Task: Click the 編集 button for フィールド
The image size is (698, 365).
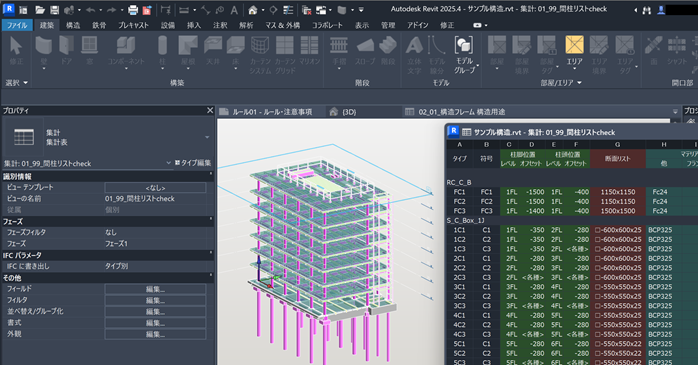Action: (155, 289)
